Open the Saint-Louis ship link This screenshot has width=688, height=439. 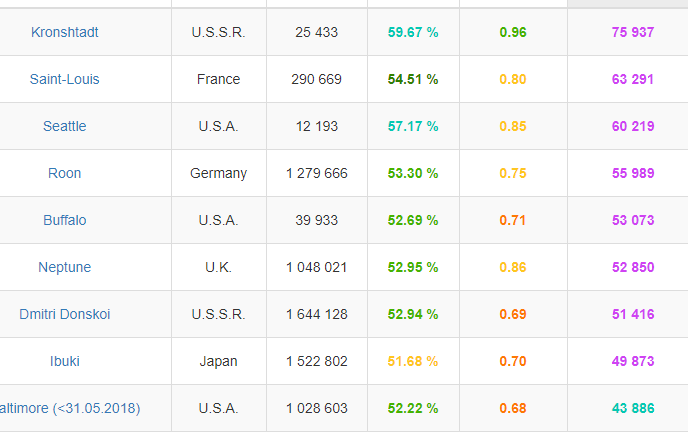(65, 79)
